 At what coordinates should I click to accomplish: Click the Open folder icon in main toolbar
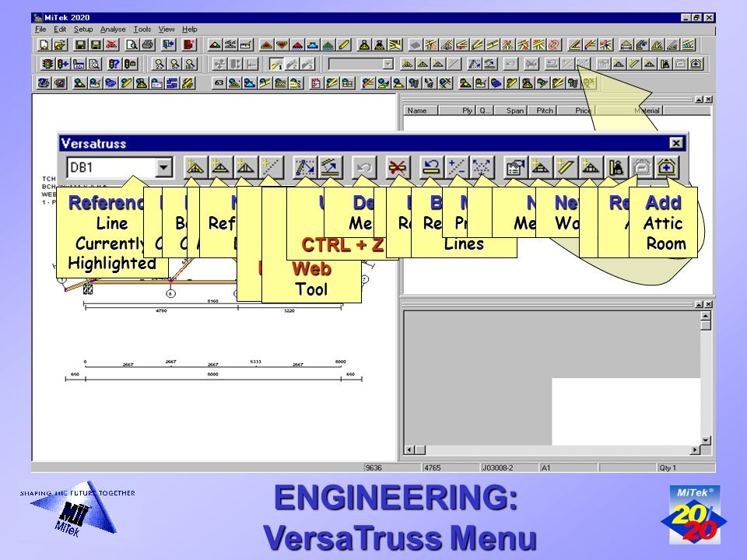pos(60,45)
